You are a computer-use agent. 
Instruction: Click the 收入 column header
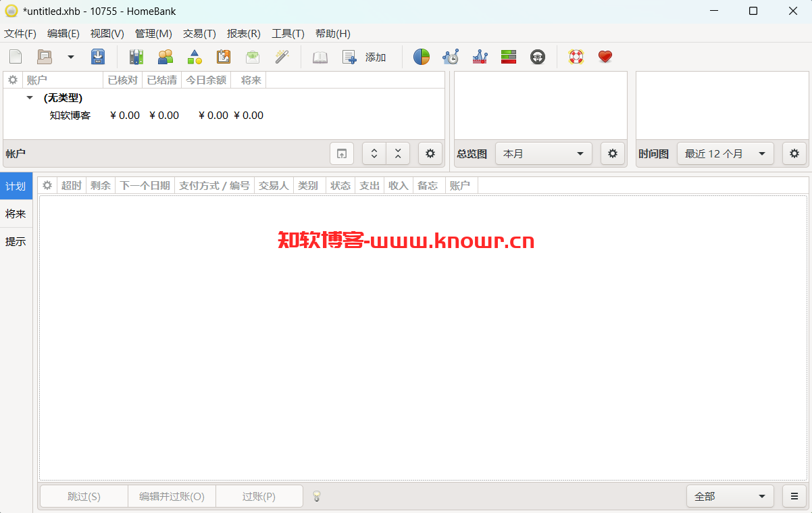pyautogui.click(x=399, y=185)
